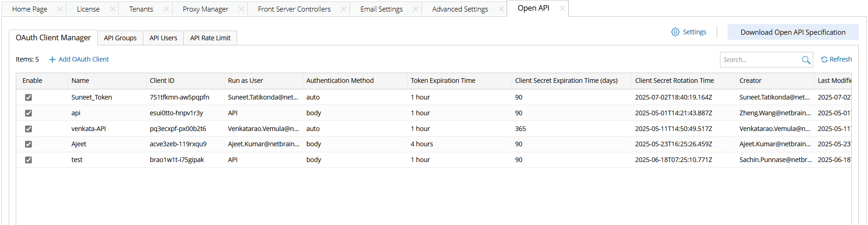Image resolution: width=868 pixels, height=225 pixels.
Task: Click the Settings gear icon
Action: click(675, 32)
